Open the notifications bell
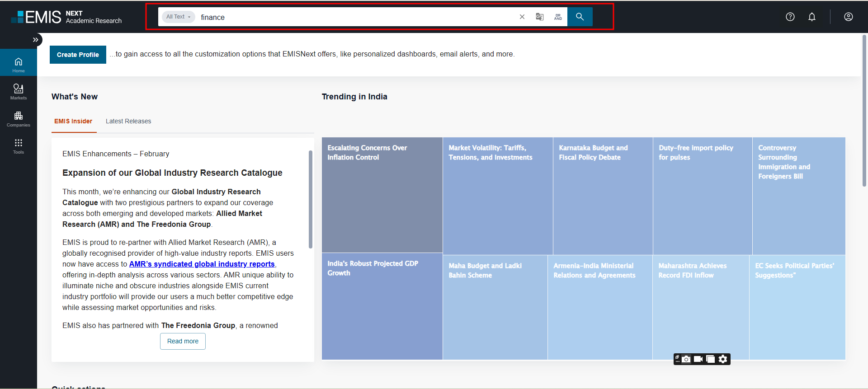The height and width of the screenshot is (389, 868). tap(812, 17)
